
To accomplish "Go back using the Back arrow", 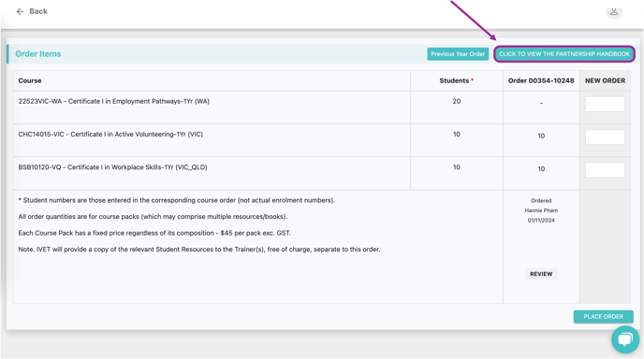I will [21, 11].
